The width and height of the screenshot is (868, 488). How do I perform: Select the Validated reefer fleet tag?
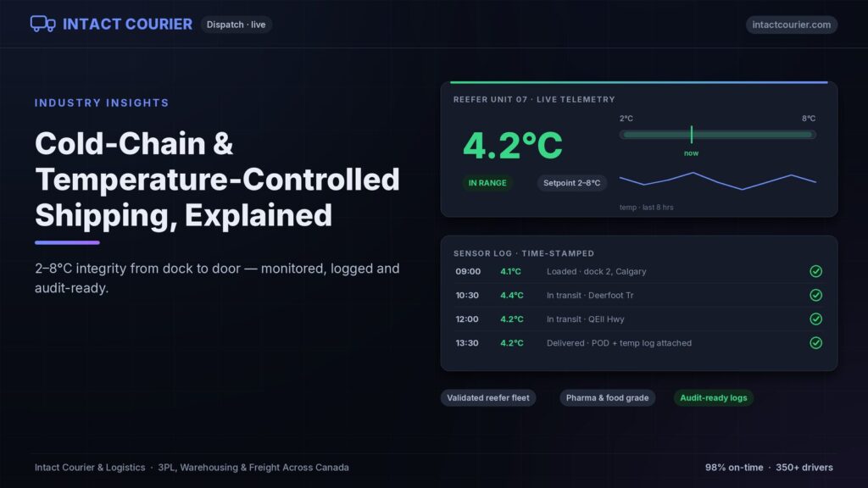click(x=487, y=398)
